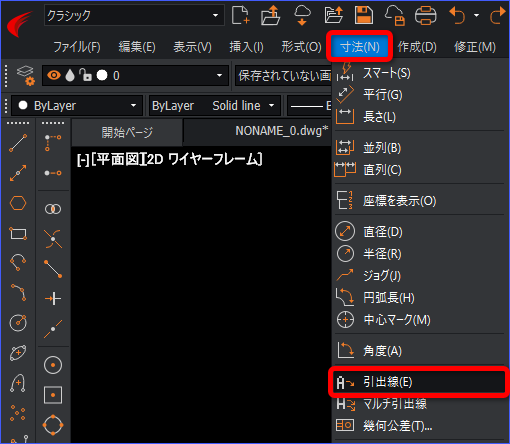Toggle the layer visibility eye icon
This screenshot has height=444, width=510.
[x=54, y=75]
